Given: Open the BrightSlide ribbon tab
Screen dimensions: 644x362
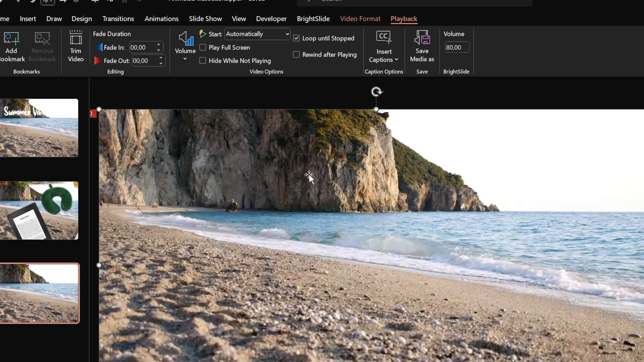Looking at the screenshot, I should pos(313,19).
